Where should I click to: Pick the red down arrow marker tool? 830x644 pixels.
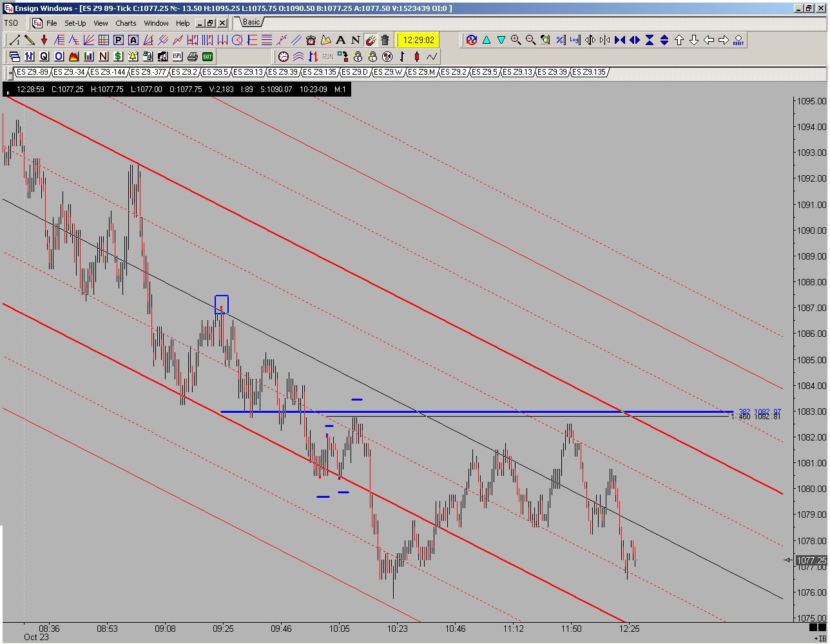click(44, 40)
